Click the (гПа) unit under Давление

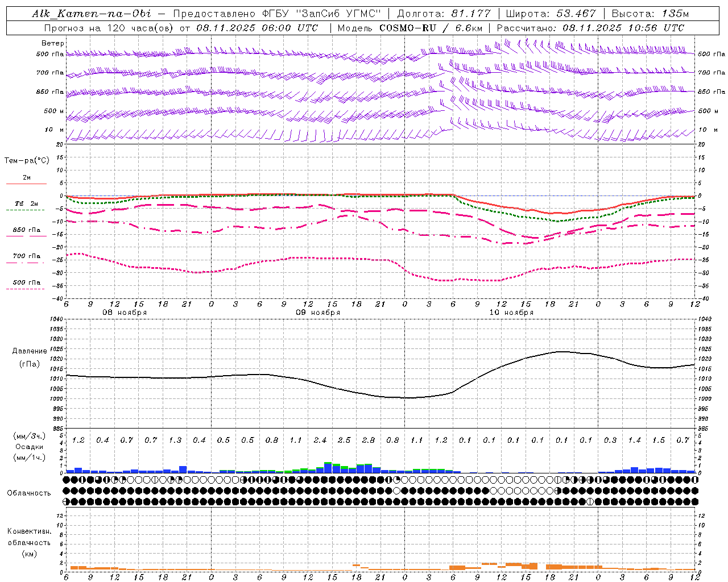[29, 364]
